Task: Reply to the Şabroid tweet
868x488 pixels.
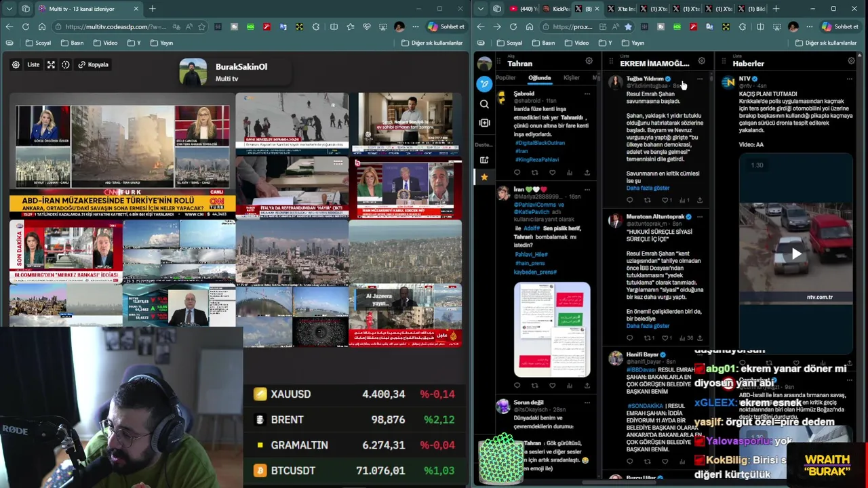Action: pos(517,173)
